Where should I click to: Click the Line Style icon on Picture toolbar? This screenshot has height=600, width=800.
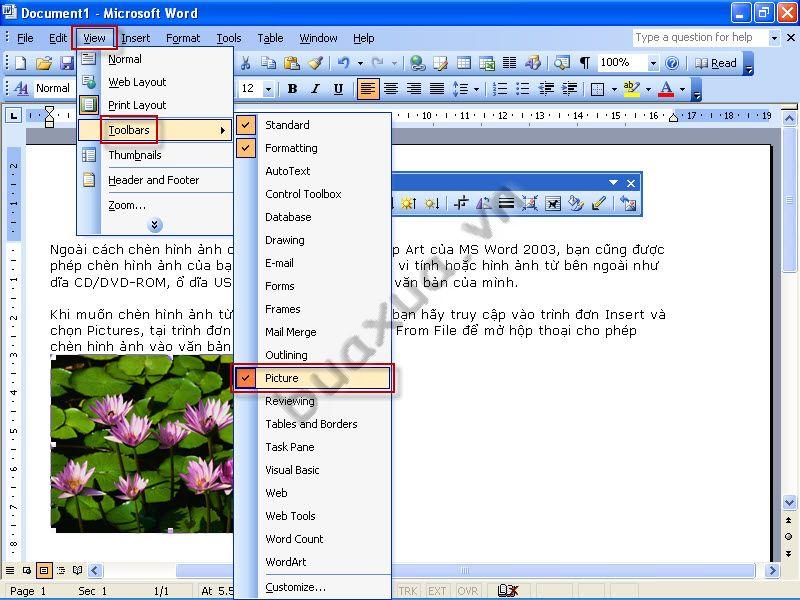pos(506,204)
